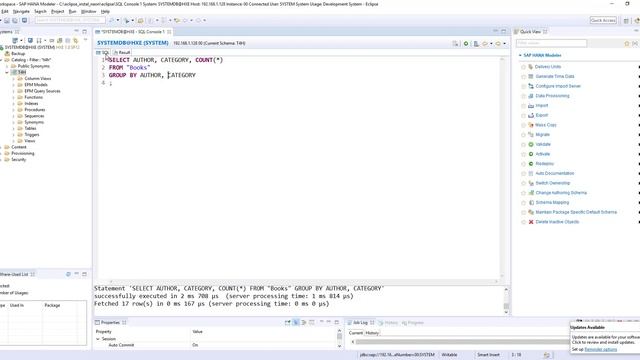640x360 pixels.
Task: Expand the Views folder
Action: [13, 141]
